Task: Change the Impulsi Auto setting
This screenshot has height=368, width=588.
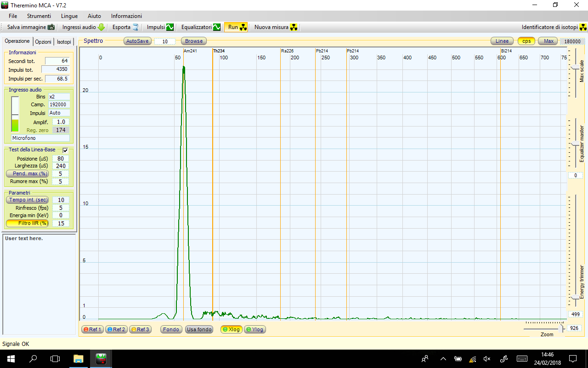Action: (59, 113)
